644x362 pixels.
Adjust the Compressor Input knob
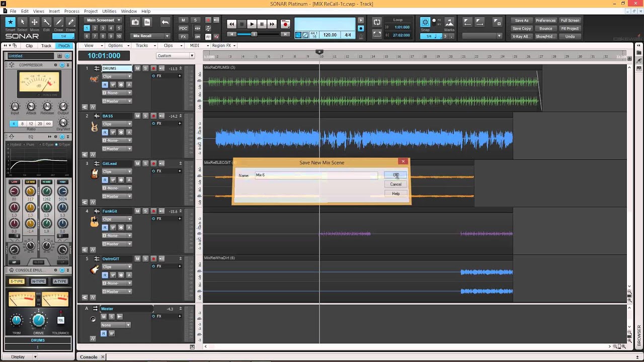tap(15, 106)
